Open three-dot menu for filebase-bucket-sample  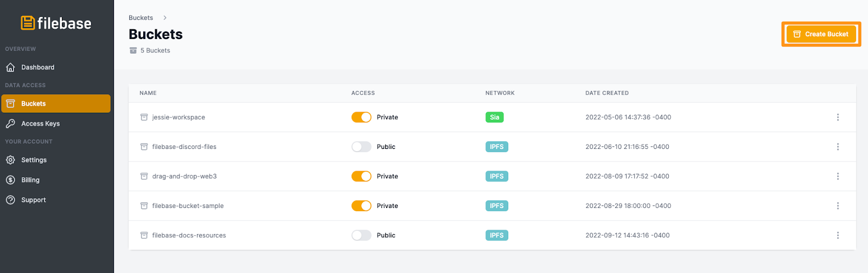click(x=838, y=206)
